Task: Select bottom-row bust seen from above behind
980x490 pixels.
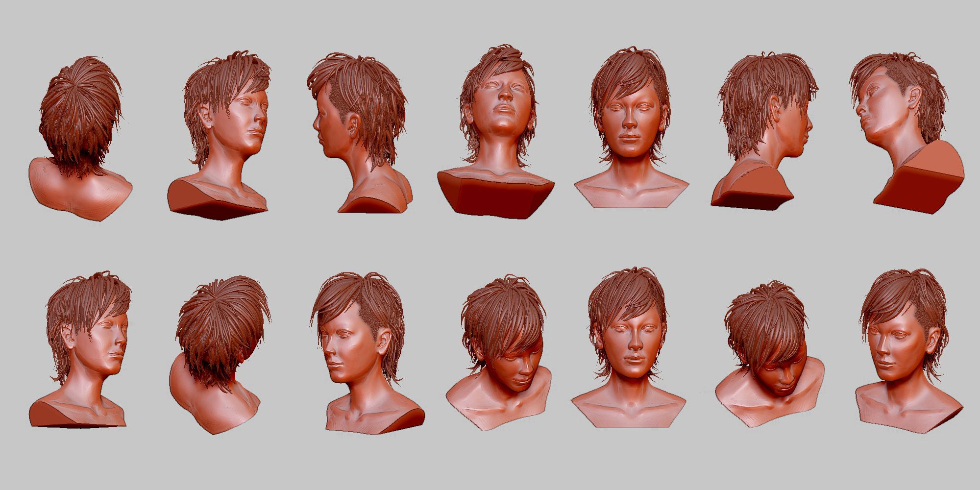Action: click(x=220, y=355)
